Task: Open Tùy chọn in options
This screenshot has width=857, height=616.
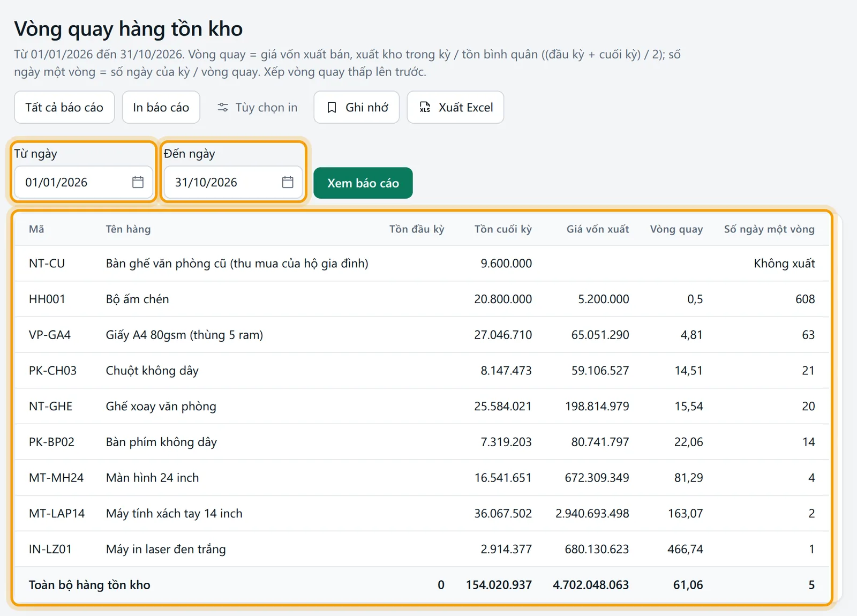Action: (257, 107)
